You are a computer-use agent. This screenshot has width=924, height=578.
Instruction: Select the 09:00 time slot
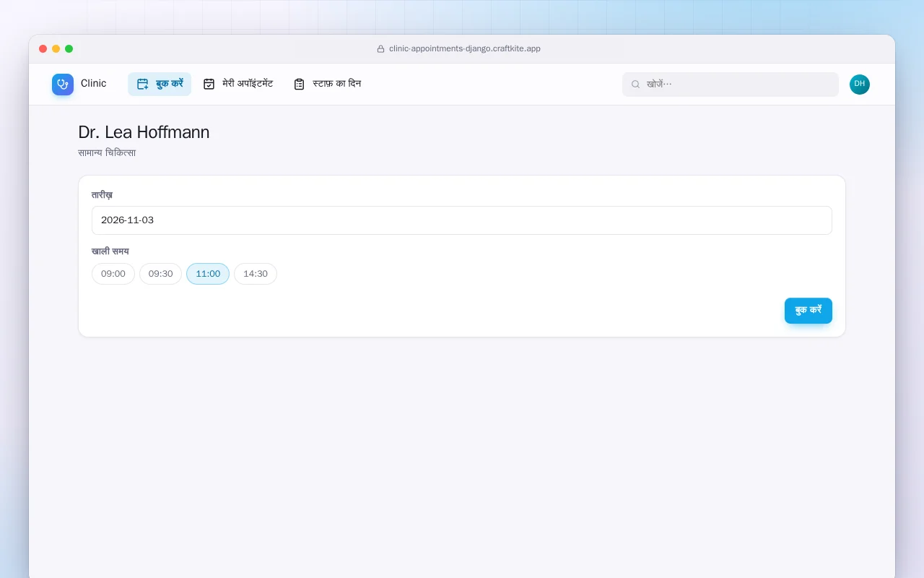coord(113,274)
